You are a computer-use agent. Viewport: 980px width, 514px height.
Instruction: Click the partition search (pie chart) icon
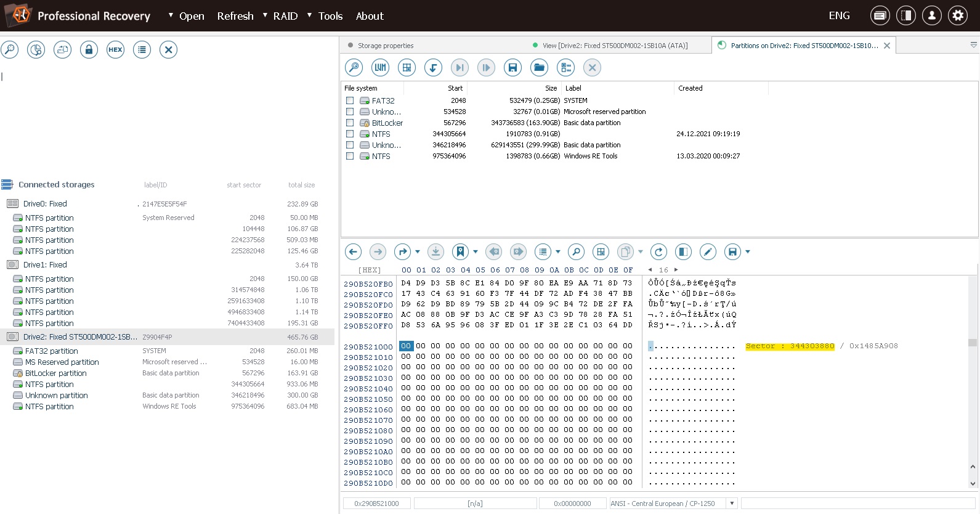click(x=36, y=50)
